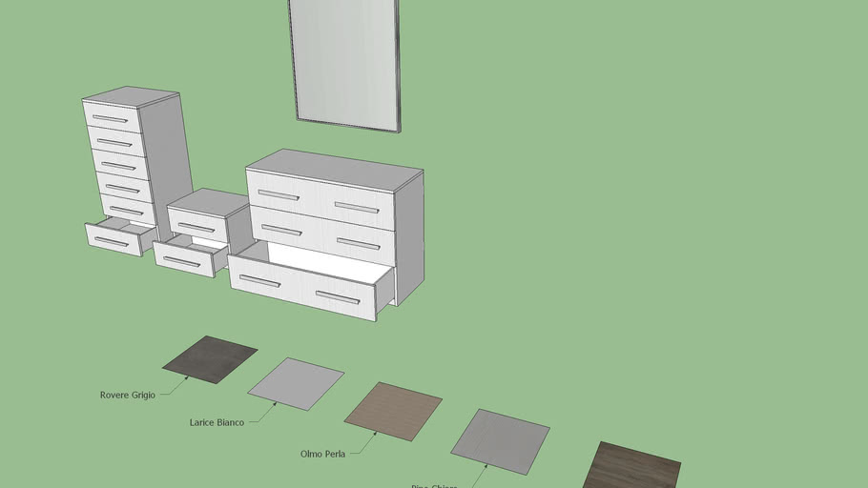This screenshot has height=488, width=868.
Task: Click the Rovere Grigio text label
Action: (x=127, y=395)
